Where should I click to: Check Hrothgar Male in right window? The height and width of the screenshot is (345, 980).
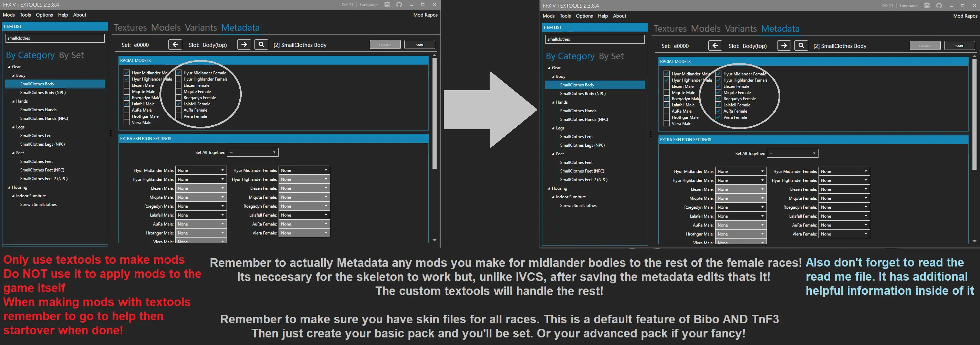667,117
